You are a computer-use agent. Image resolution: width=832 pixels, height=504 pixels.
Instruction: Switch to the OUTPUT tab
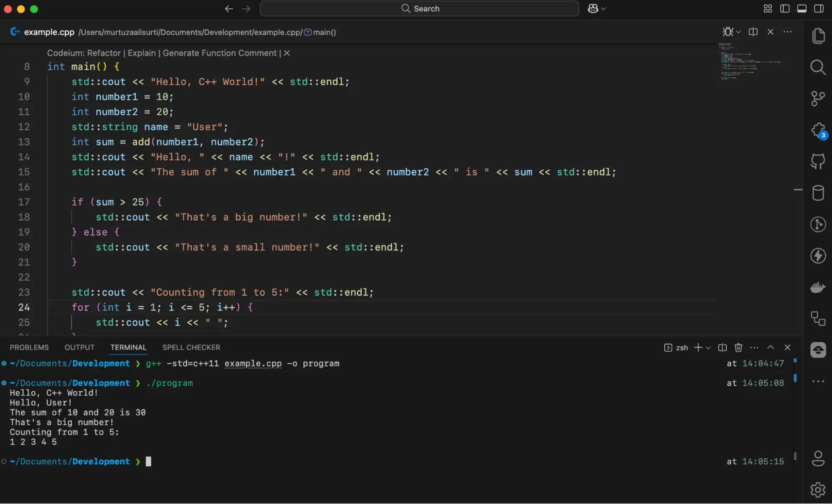pyautogui.click(x=79, y=347)
